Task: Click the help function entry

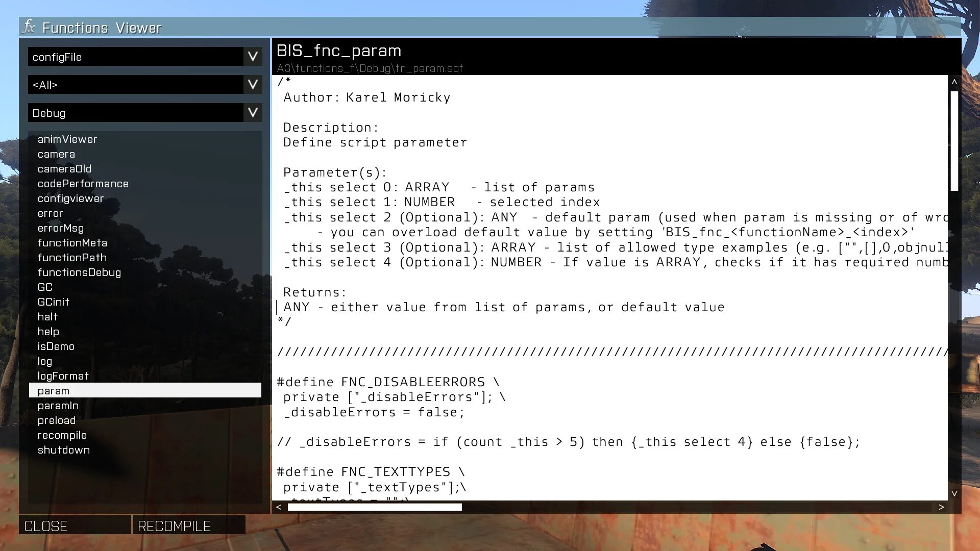Action: 48,331
